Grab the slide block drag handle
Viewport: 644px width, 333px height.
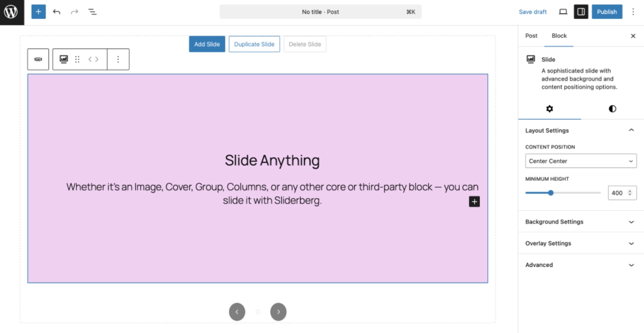[x=77, y=59]
